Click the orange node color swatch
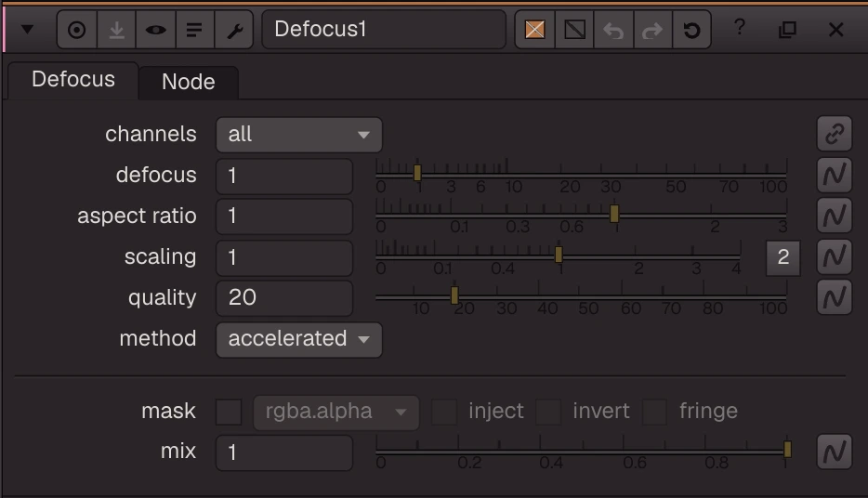 click(534, 30)
